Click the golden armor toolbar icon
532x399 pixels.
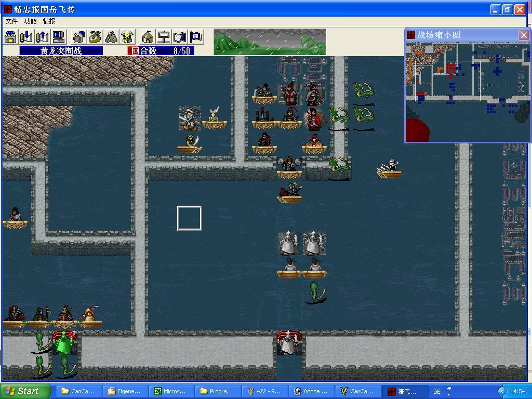[127, 37]
